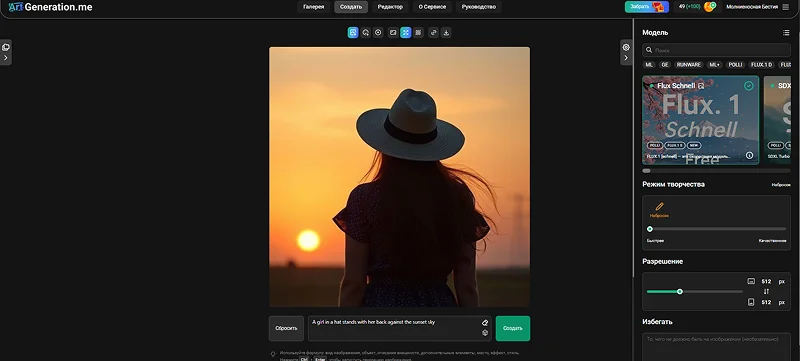Click the Молниеносная Бестия username
This screenshot has height=361, width=800.
752,7
